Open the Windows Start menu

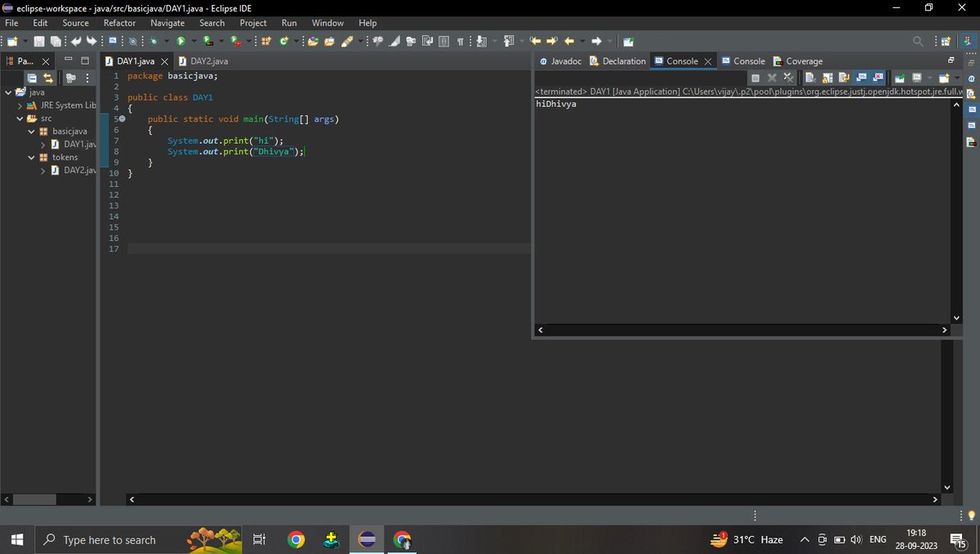[17, 539]
